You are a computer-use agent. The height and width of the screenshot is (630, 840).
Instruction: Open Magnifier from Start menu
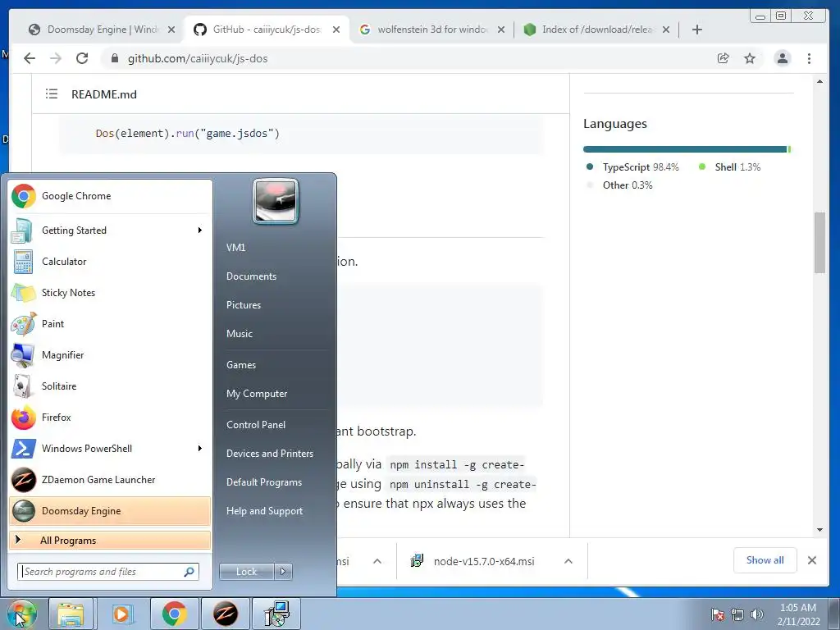click(x=110, y=354)
